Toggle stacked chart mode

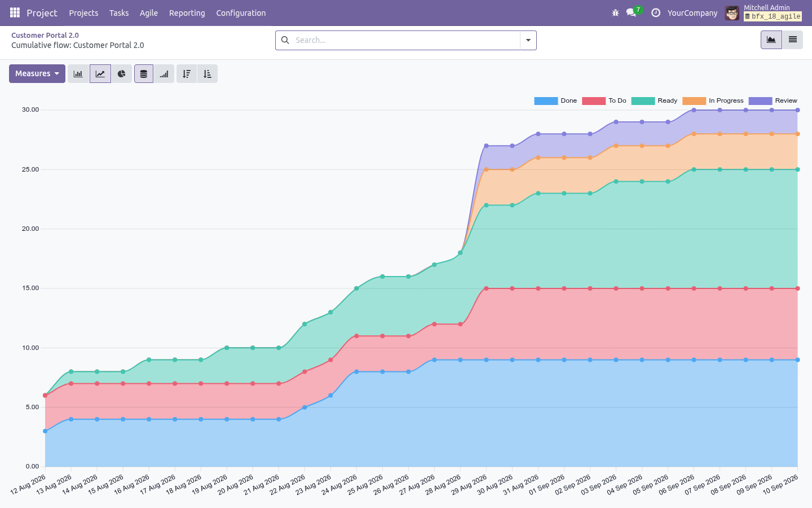(x=144, y=74)
